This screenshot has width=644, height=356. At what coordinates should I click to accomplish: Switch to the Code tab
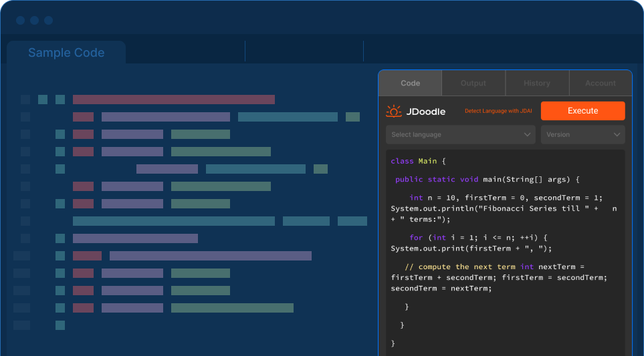pyautogui.click(x=410, y=83)
